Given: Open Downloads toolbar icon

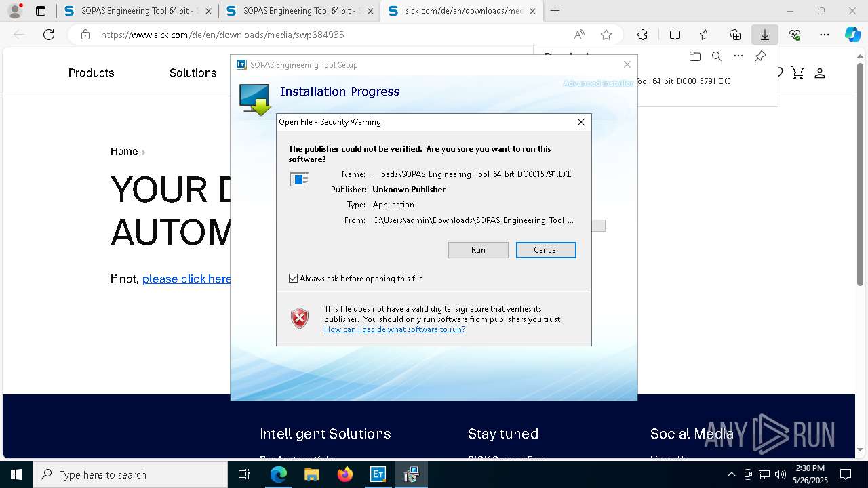Looking at the screenshot, I should pyautogui.click(x=765, y=35).
